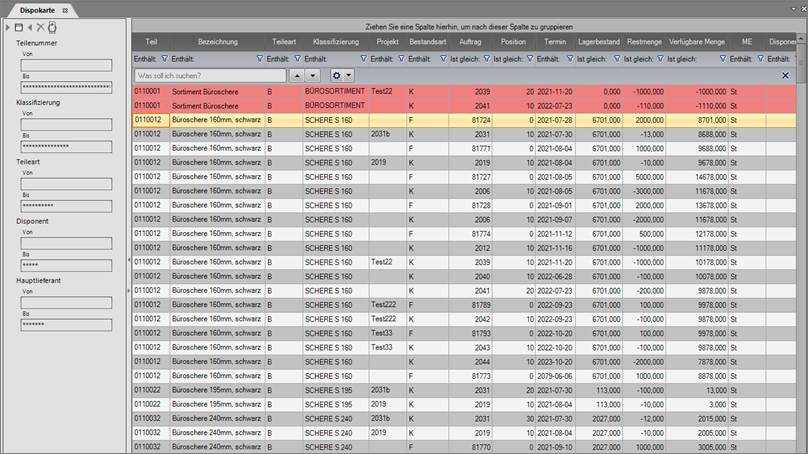Jump to next search result with down arrow
Viewport: 808px width, 454px height.
coord(314,76)
